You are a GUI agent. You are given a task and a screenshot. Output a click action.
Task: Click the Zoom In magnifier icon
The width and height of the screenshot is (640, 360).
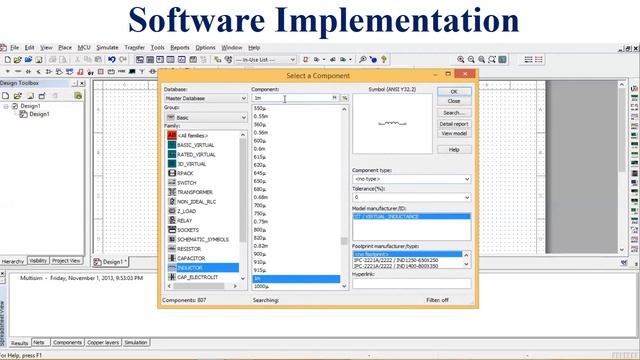click(460, 60)
